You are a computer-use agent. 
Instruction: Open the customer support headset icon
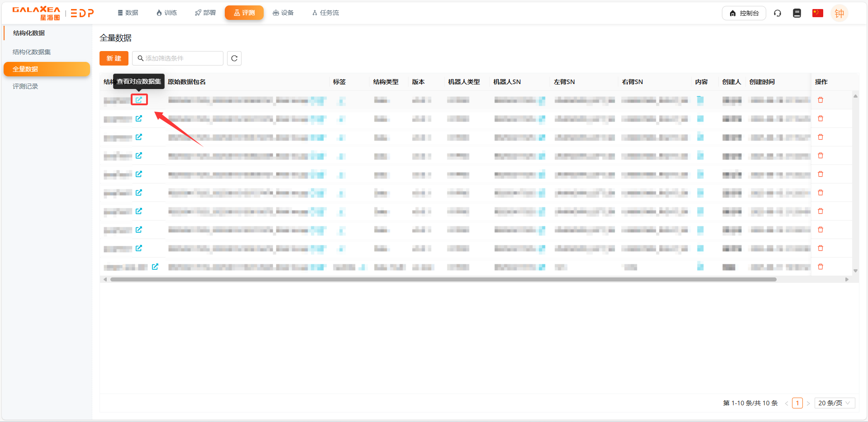coord(778,13)
